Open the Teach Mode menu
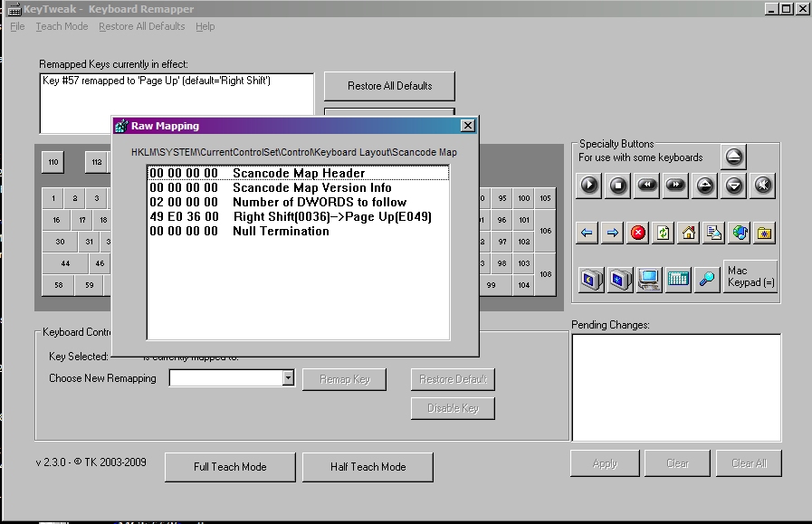 tap(62, 26)
